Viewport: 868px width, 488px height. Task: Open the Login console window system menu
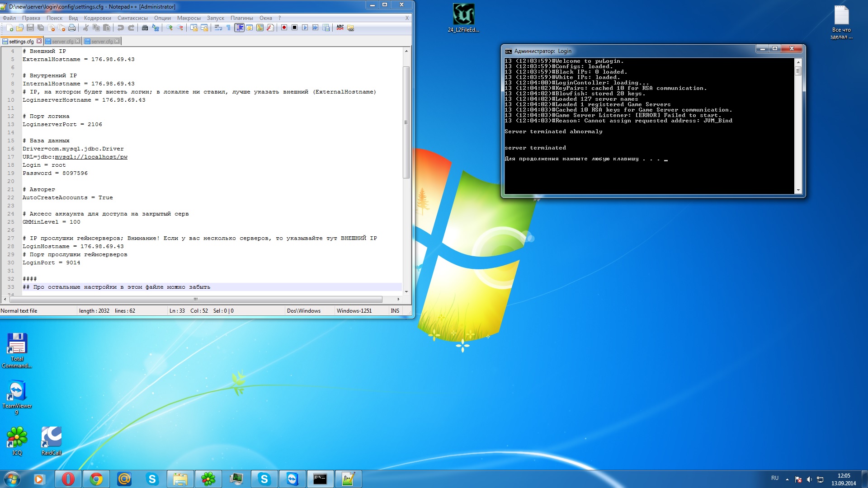508,51
